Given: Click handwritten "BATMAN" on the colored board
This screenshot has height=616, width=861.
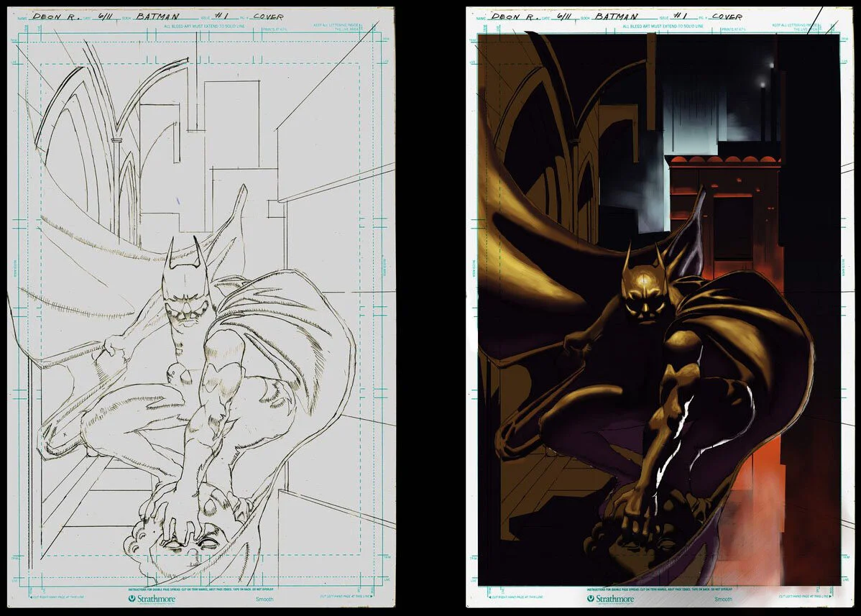Looking at the screenshot, I should click(617, 17).
